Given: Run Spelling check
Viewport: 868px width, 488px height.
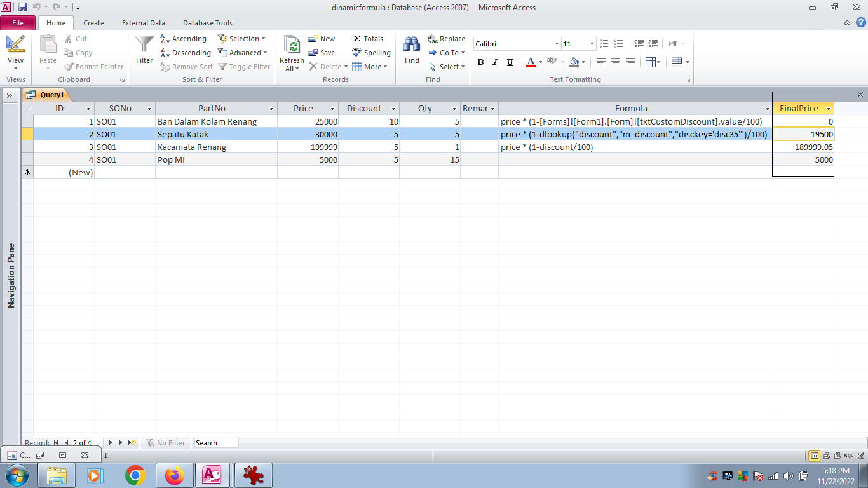Looking at the screenshot, I should 371,53.
